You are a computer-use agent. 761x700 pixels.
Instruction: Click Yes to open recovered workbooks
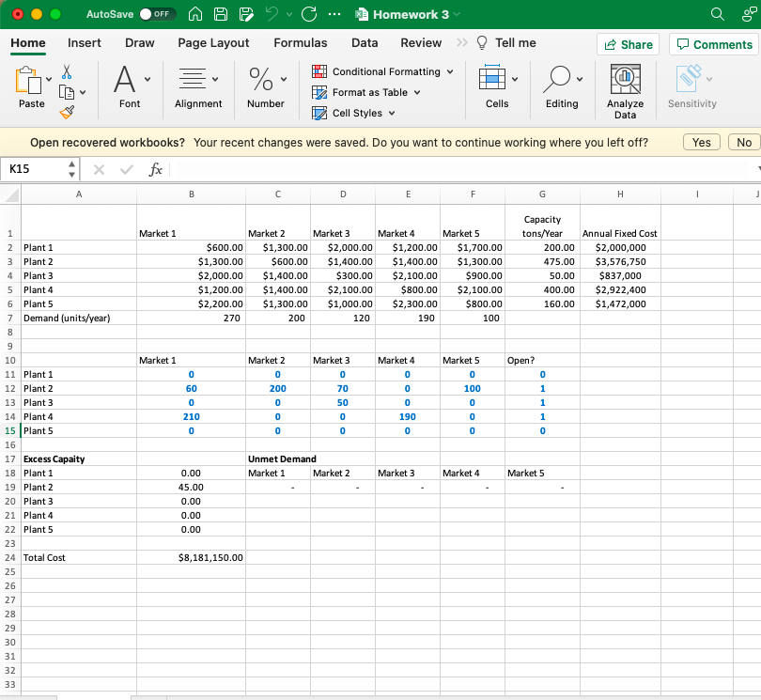coord(701,142)
